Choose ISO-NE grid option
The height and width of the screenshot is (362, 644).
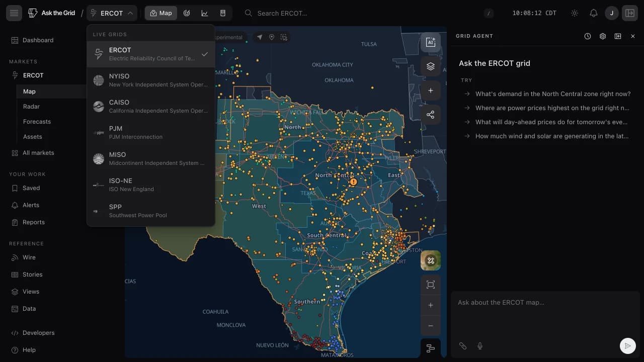151,185
